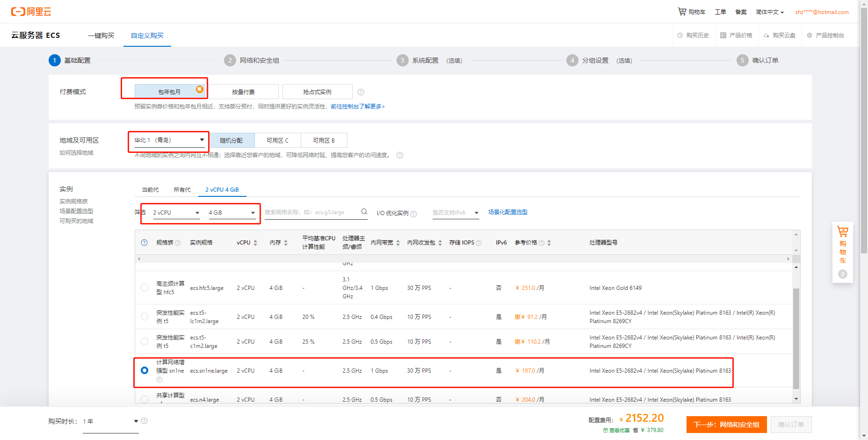Open the 简体中文 language dropdown

pos(770,12)
